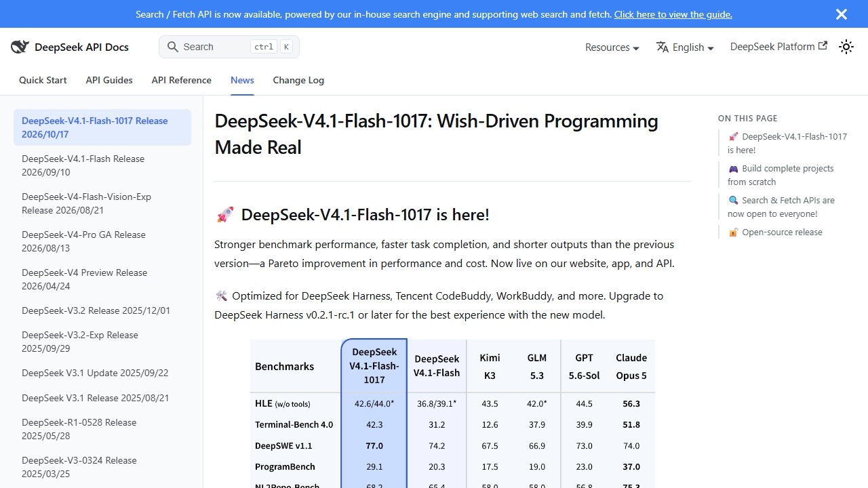Viewport: 868px width, 488px height.
Task: Go to the Change Log tab
Action: (x=298, y=80)
